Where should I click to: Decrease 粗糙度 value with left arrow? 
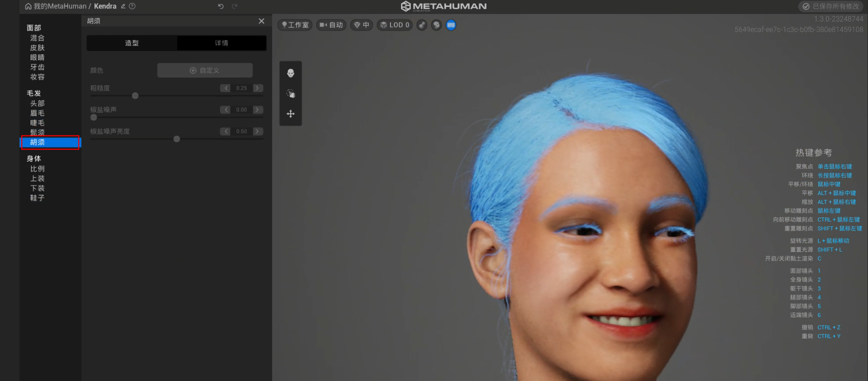click(x=225, y=88)
